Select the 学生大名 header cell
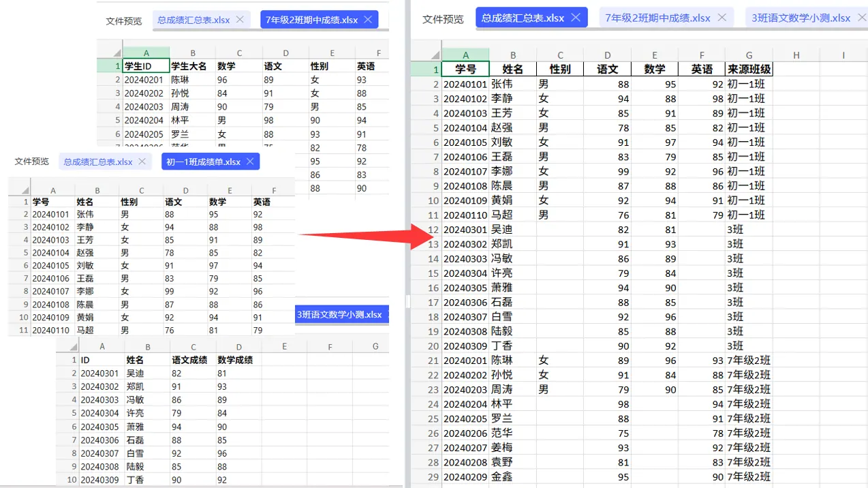The width and height of the screenshot is (868, 488). coord(193,66)
